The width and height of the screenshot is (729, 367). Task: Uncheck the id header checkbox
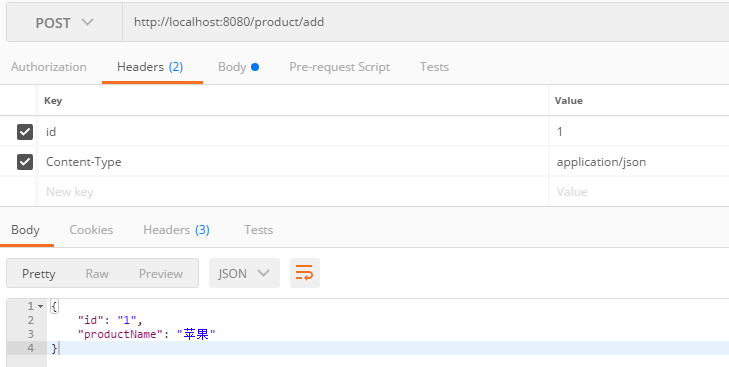pyautogui.click(x=25, y=132)
